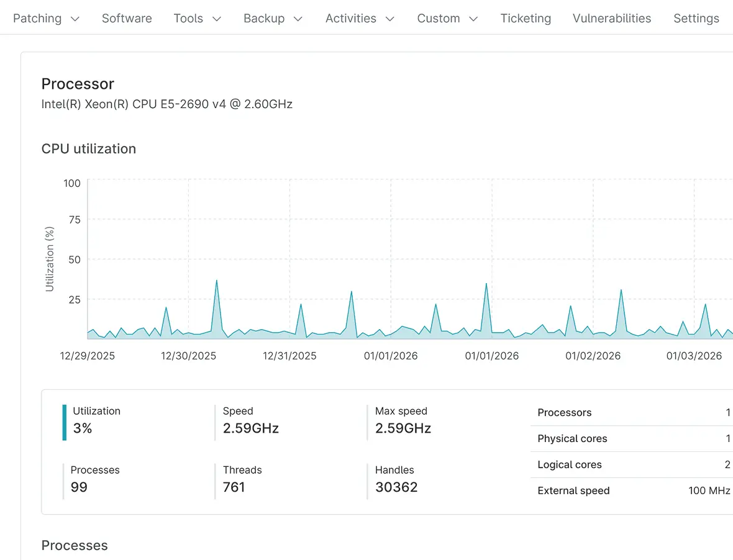Click the 12/30/2025 axis label
This screenshot has height=560, width=733.
coord(188,356)
